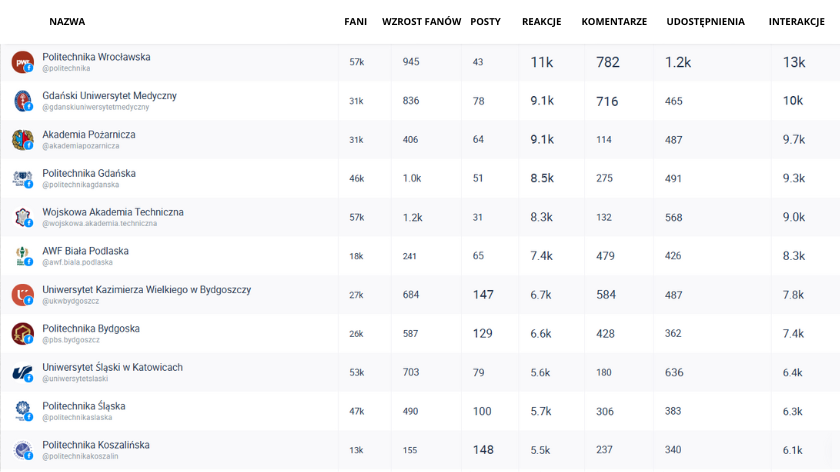Image resolution: width=840 pixels, height=472 pixels.
Task: Click Gdański Uniwersytet Medyczny logo icon
Action: coord(22,101)
